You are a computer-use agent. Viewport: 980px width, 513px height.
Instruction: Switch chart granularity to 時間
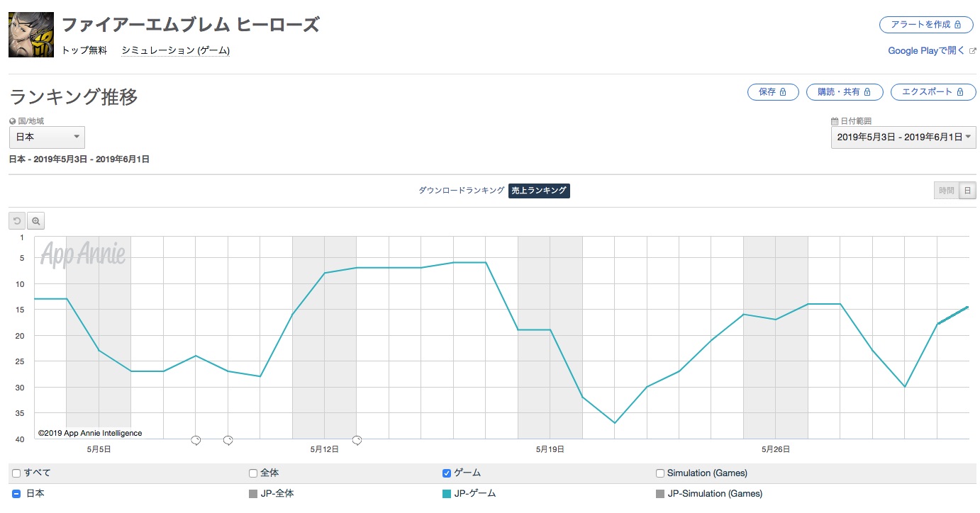click(946, 191)
